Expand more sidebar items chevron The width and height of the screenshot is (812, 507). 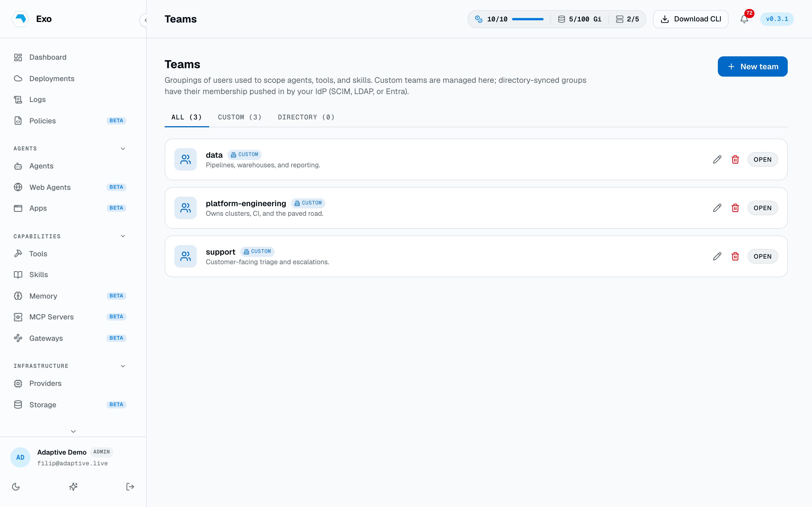pyautogui.click(x=73, y=431)
